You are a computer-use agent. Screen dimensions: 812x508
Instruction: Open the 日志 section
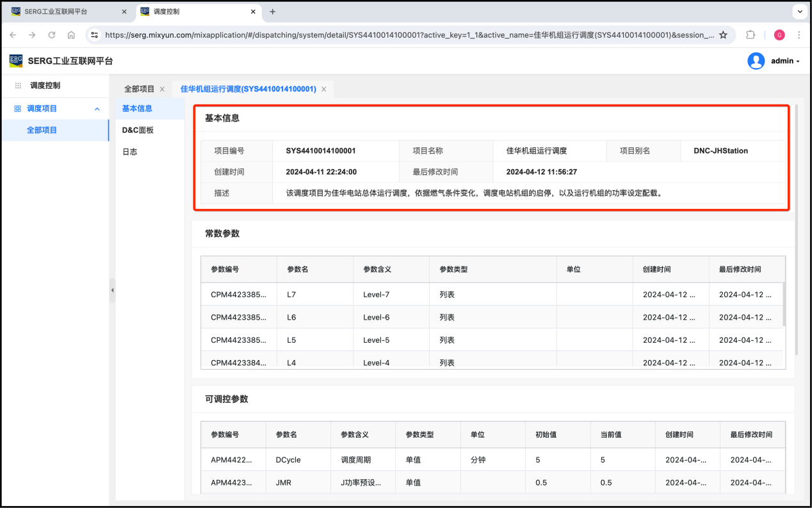[x=130, y=152]
